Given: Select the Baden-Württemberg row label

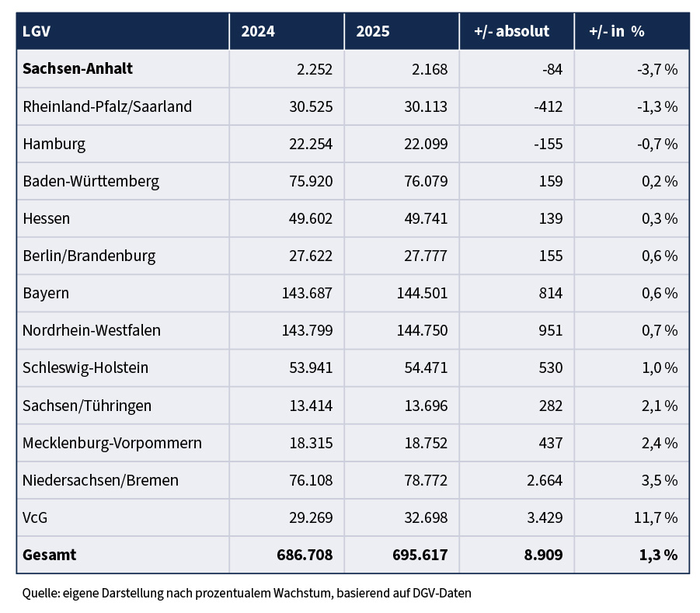Looking at the screenshot, I should click(91, 181).
